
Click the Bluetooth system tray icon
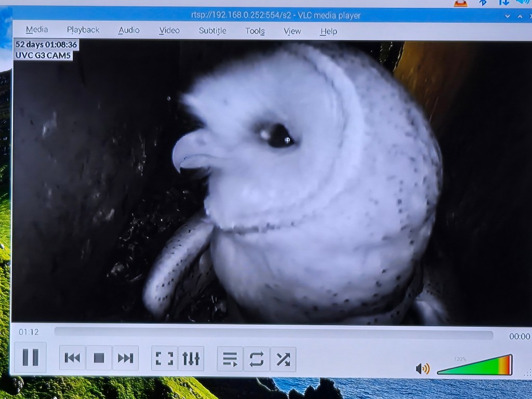click(x=483, y=3)
